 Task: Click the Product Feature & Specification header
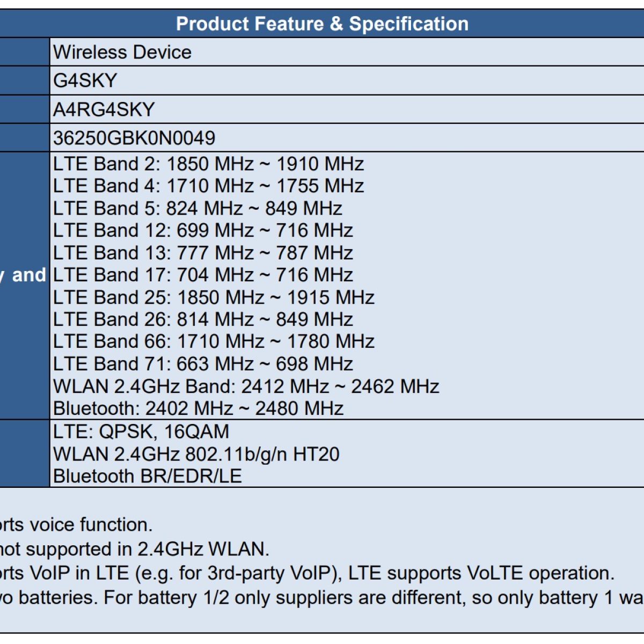[x=322, y=24]
